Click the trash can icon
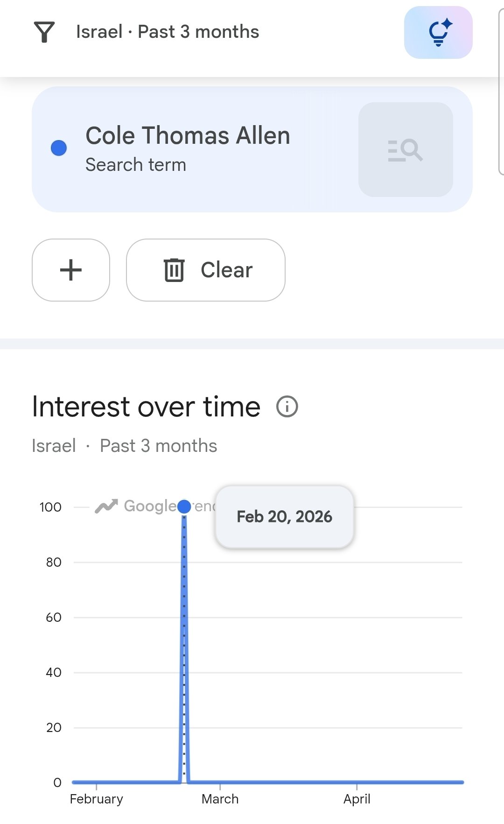Viewport: 504px width, 824px height. [174, 270]
